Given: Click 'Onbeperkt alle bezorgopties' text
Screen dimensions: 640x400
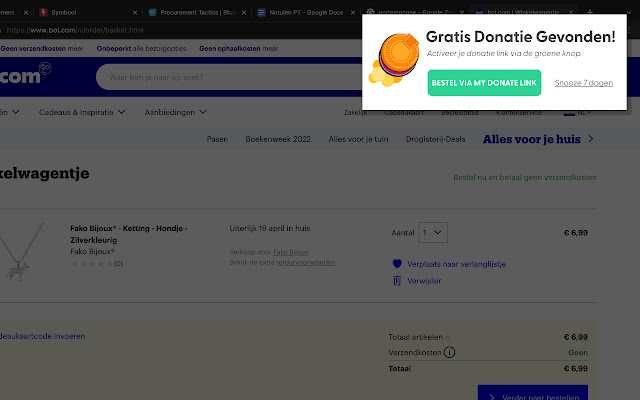Looking at the screenshot, I should pos(141,49).
